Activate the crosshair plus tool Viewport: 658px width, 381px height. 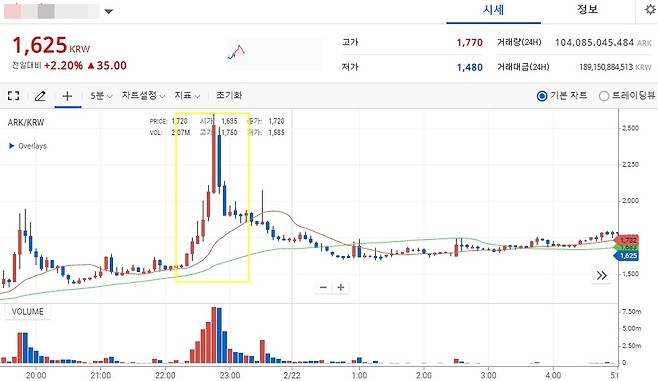(x=67, y=96)
